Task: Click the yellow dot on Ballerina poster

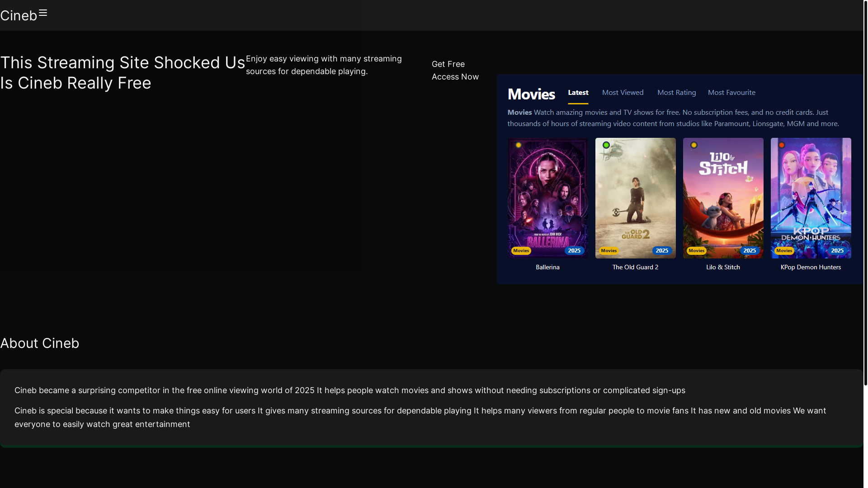Action: [x=519, y=145]
